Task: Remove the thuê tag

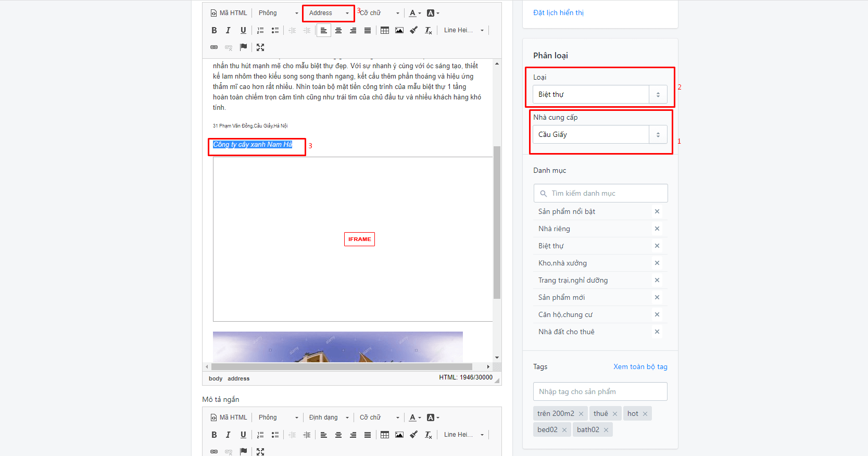Action: point(615,414)
